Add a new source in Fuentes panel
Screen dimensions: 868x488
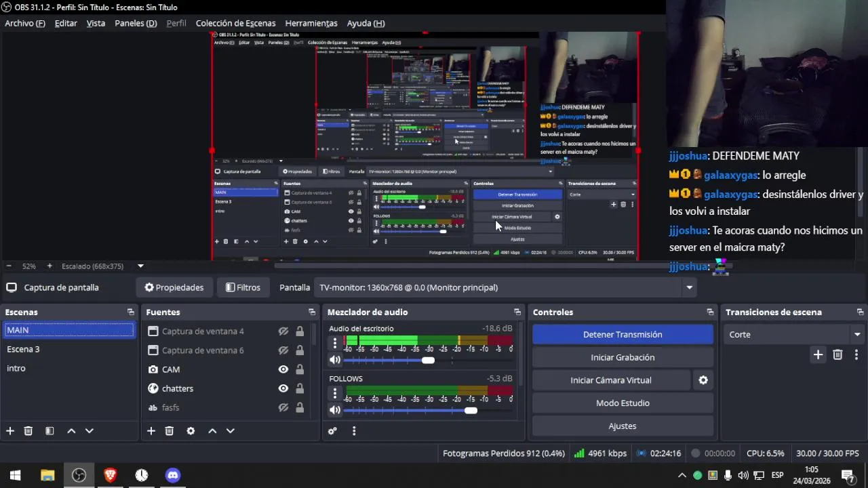[x=151, y=431]
